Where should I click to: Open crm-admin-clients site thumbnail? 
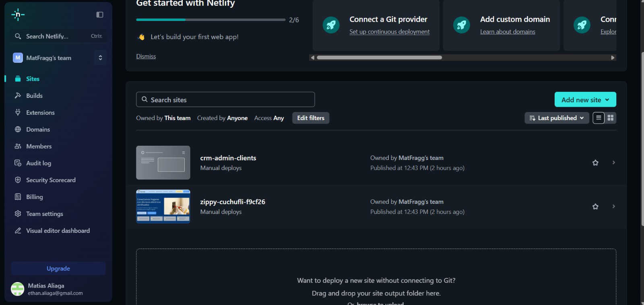point(163,163)
